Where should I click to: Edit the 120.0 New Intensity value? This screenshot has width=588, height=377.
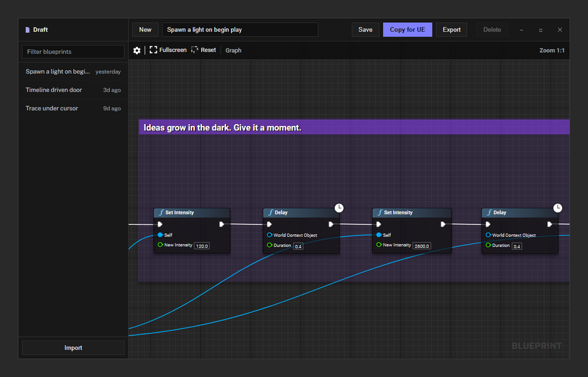(202, 246)
